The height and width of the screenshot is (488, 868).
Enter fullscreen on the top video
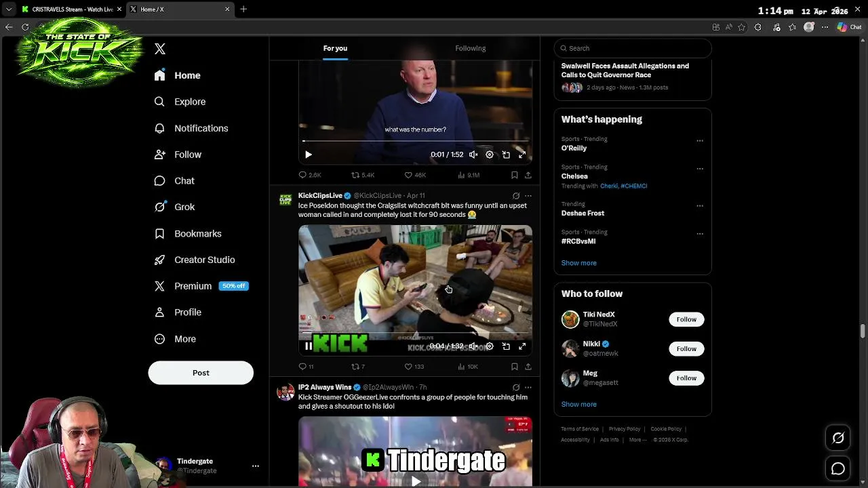(522, 155)
